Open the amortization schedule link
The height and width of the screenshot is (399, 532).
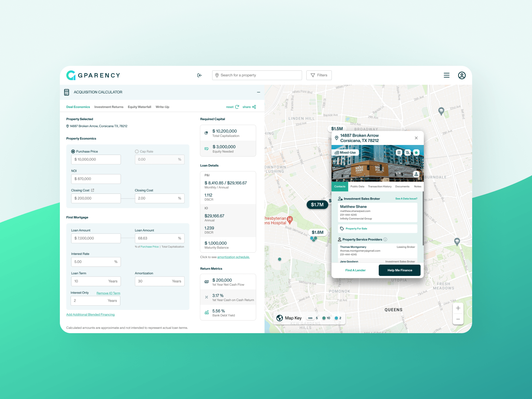[x=233, y=257]
